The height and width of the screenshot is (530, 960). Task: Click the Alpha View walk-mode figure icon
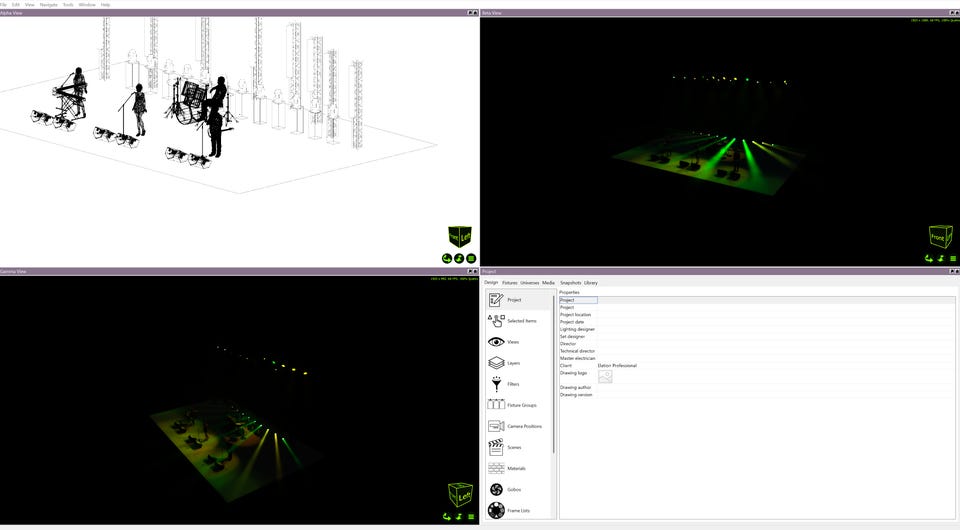pyautogui.click(x=459, y=258)
